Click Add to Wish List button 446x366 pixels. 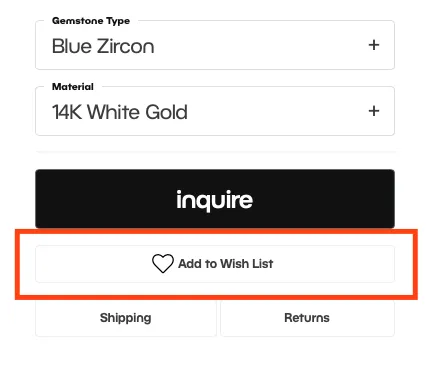[x=215, y=264]
